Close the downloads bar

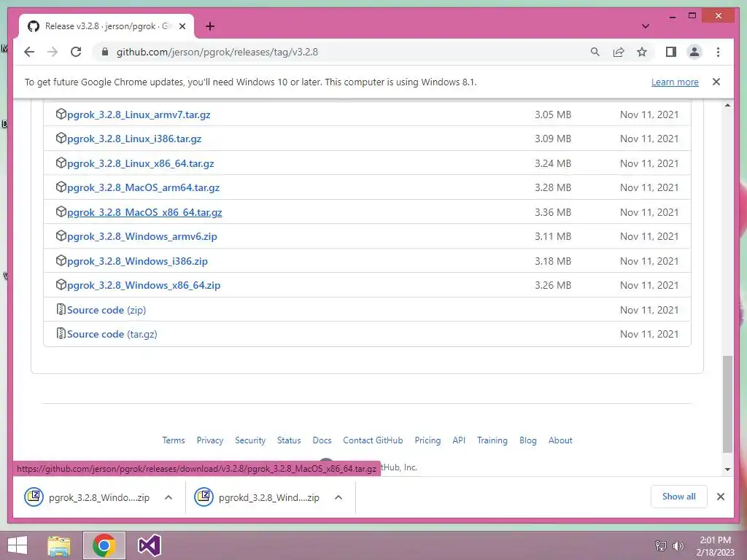(x=721, y=497)
